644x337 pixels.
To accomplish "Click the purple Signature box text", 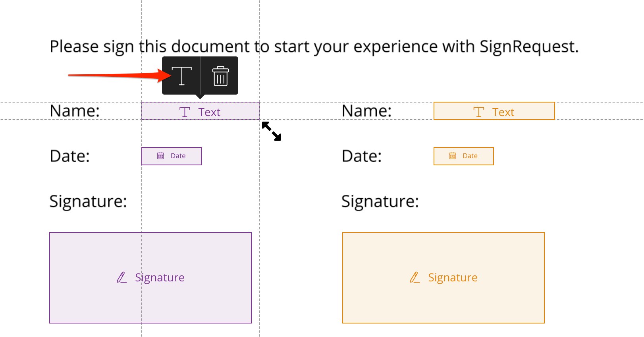I will (160, 277).
